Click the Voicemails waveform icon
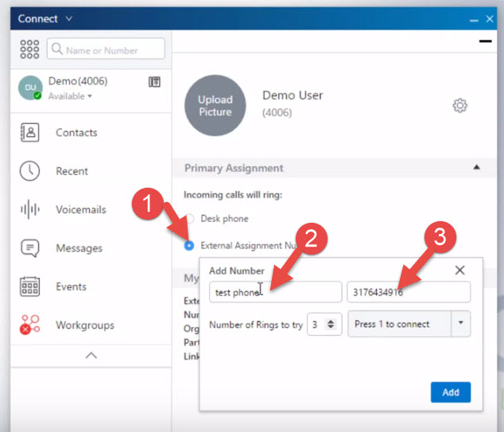The image size is (504, 432). (30, 209)
